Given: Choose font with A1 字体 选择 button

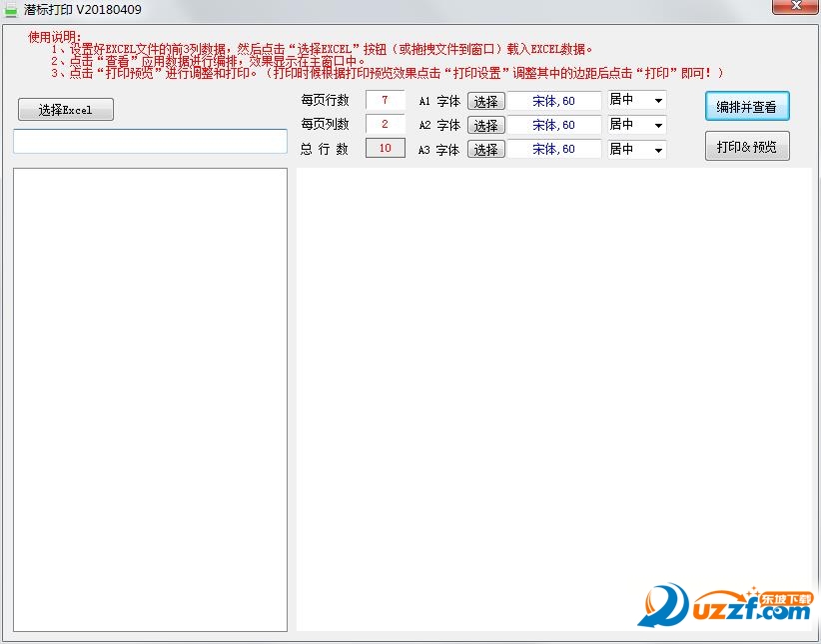Looking at the screenshot, I should [485, 101].
